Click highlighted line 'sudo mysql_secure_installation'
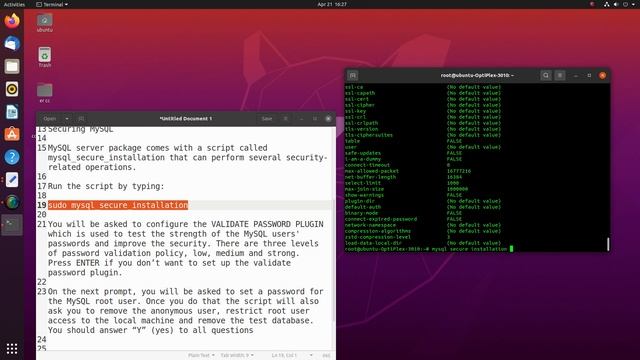 [118, 205]
